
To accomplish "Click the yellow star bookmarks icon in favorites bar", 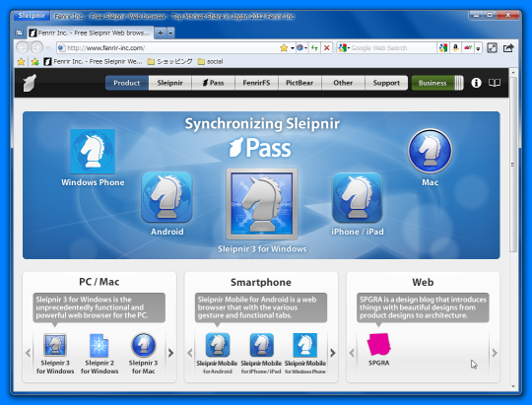I will coord(21,61).
